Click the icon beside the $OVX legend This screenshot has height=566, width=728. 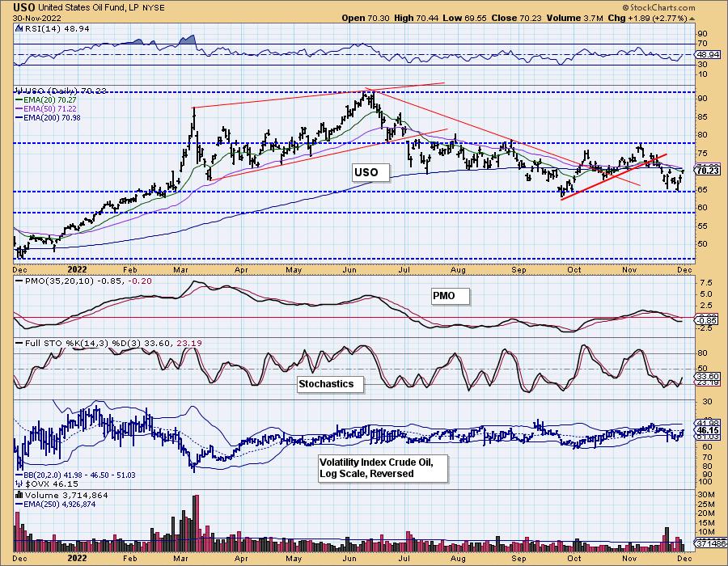19,484
